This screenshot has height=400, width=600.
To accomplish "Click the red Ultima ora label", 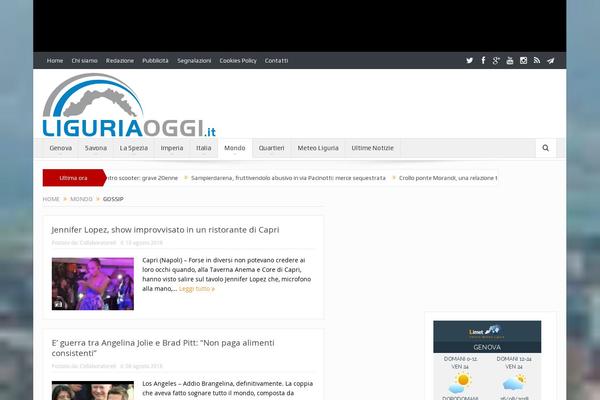I will [x=74, y=178].
